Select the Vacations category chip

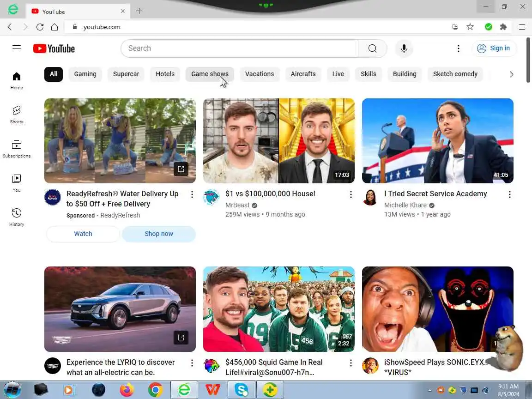tap(260, 74)
